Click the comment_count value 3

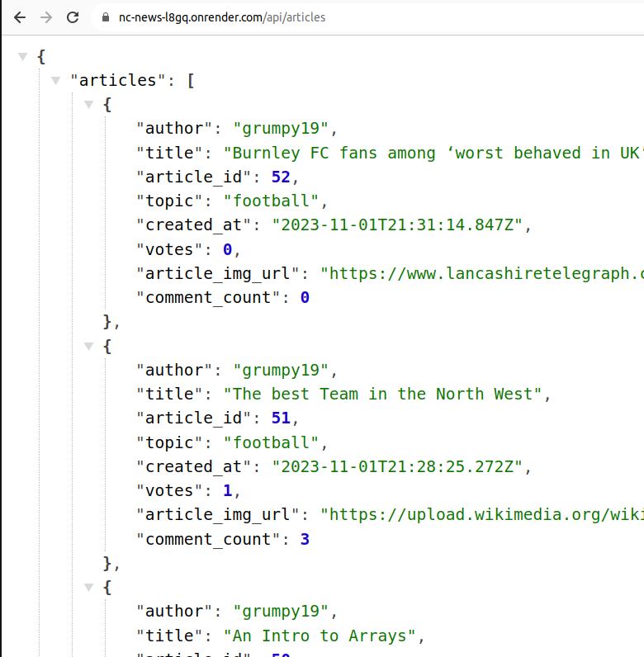coord(305,539)
